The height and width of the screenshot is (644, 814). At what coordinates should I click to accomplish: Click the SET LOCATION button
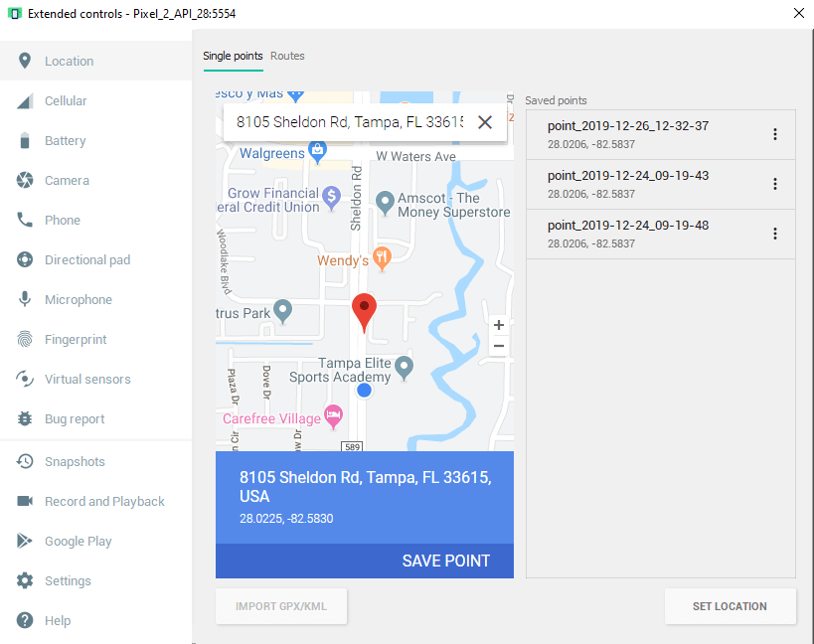pos(730,606)
